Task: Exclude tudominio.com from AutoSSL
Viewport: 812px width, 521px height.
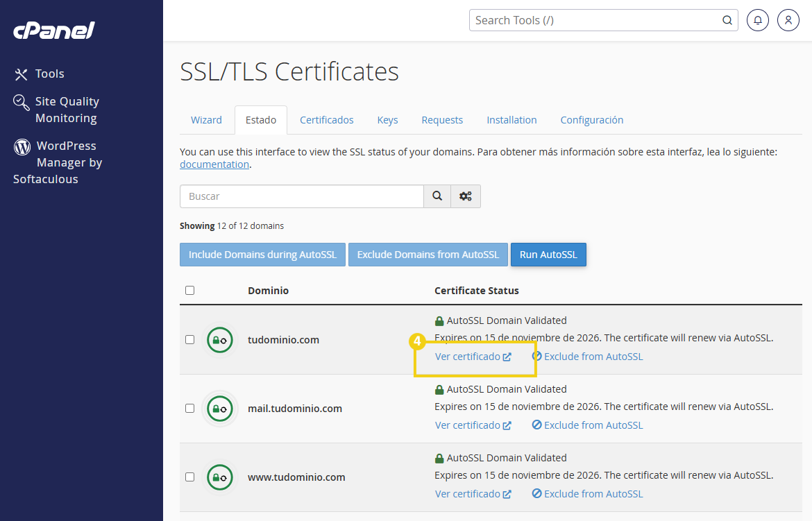Action: 588,357
